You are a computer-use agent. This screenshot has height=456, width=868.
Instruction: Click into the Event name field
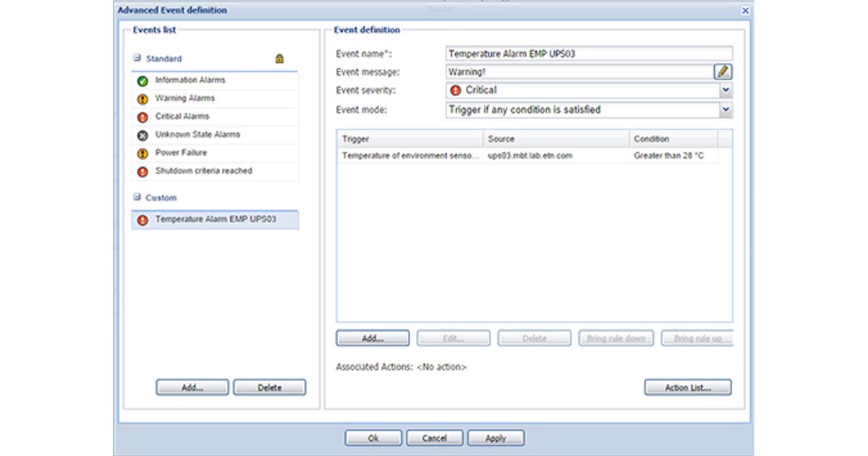point(589,54)
